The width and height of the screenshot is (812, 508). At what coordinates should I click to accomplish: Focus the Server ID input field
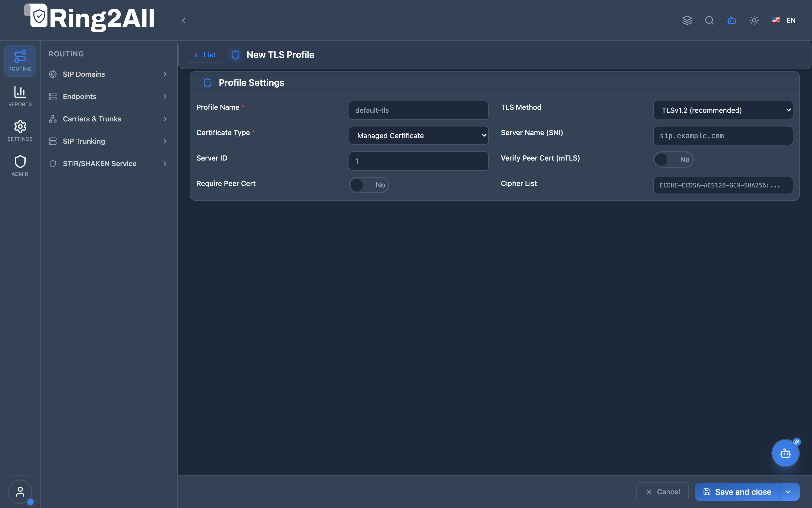click(x=418, y=161)
